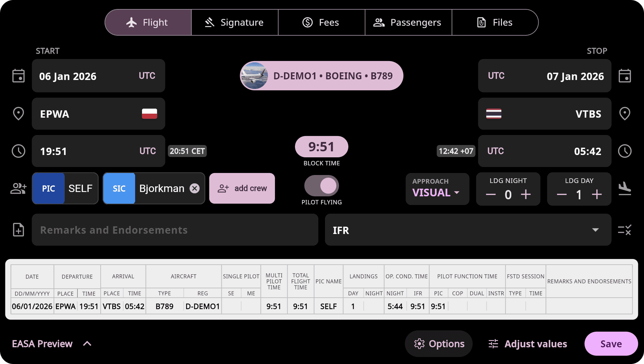Click the departure location pin icon
Viewport: 644px width, 364px height.
tap(18, 114)
